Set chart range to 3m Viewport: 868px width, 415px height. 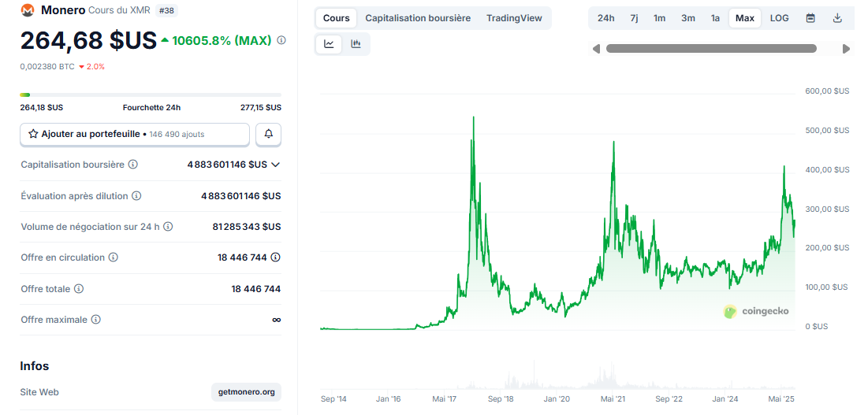tap(688, 18)
